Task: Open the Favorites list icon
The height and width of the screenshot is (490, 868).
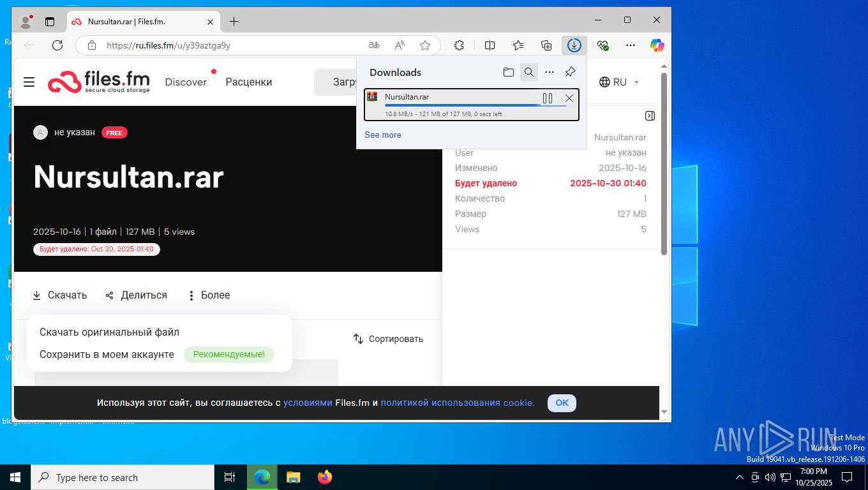Action: coord(518,45)
